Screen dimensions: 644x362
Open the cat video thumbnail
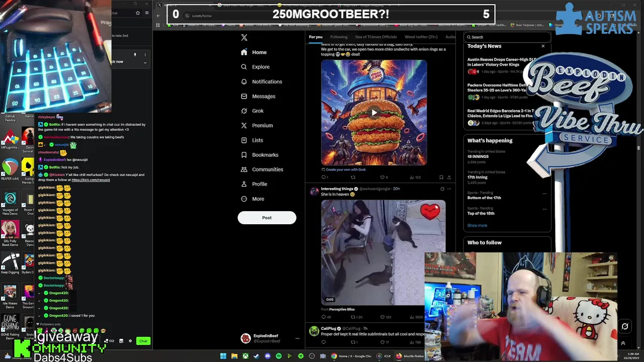(x=383, y=252)
